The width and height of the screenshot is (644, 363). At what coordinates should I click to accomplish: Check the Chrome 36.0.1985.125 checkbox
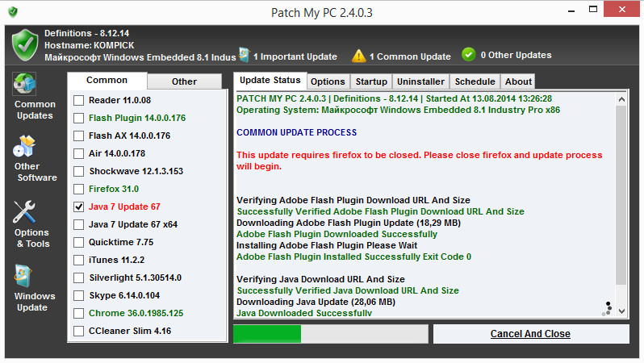[x=78, y=313]
